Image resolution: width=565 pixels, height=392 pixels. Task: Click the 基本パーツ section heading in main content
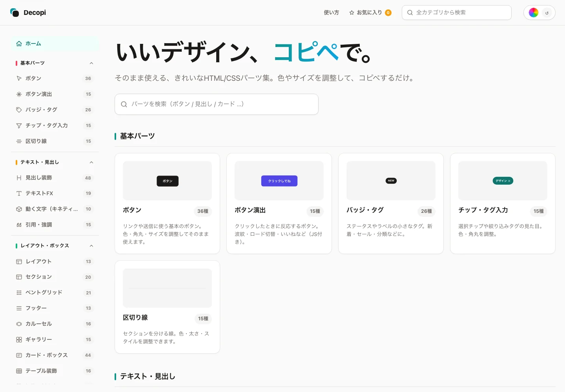(137, 136)
